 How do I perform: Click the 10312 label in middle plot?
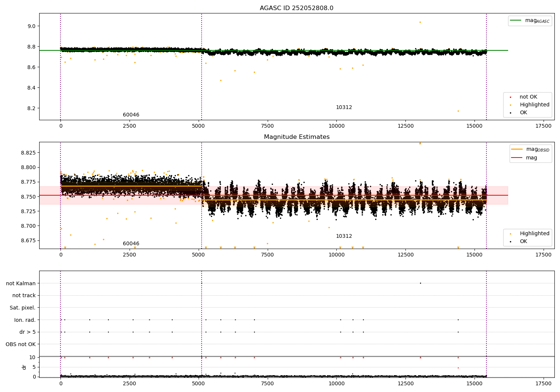pyautogui.click(x=344, y=236)
